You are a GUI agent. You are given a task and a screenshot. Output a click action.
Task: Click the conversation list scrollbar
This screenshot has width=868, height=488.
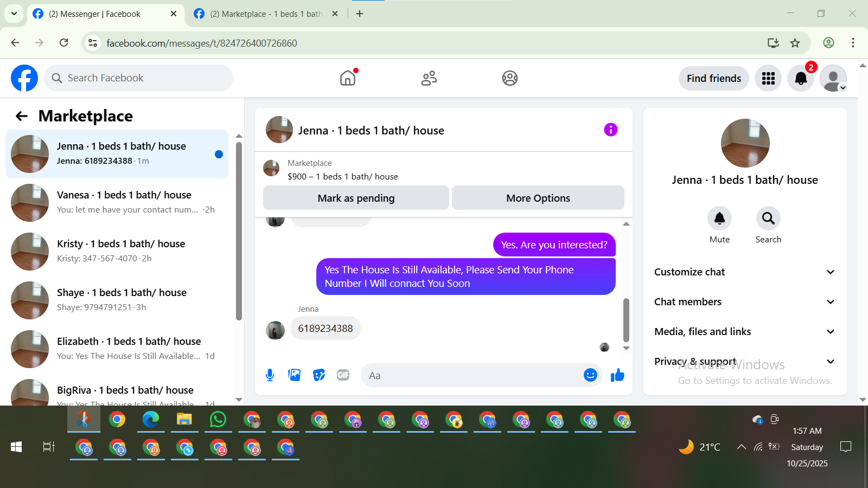coord(239,232)
